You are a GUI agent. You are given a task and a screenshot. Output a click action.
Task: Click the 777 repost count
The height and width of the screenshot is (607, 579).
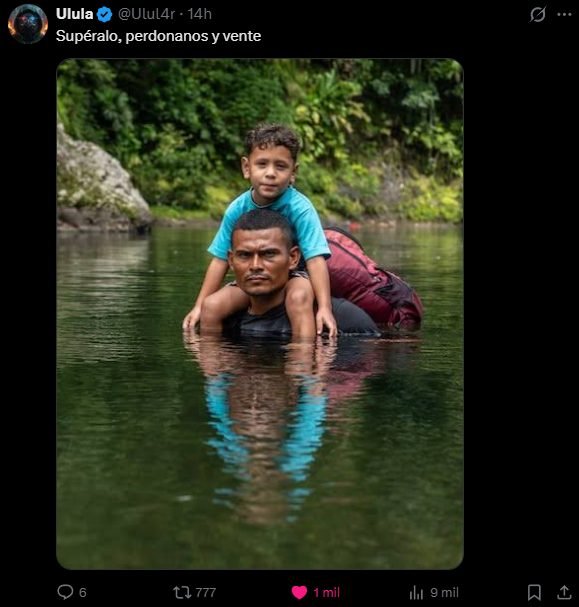click(206, 592)
